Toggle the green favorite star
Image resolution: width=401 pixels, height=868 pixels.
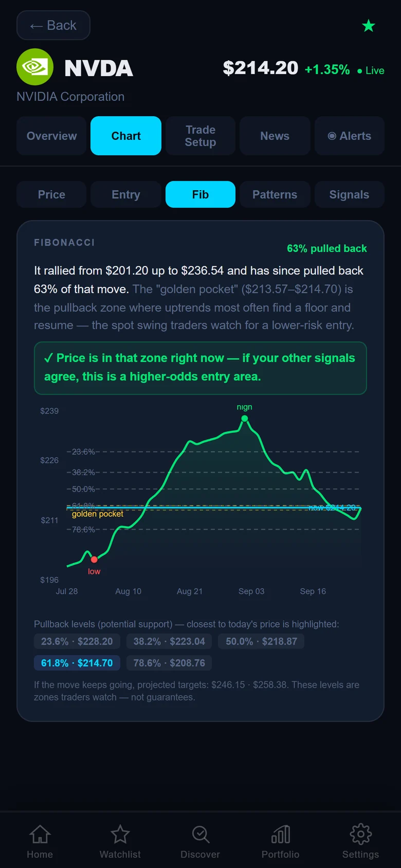tap(369, 26)
